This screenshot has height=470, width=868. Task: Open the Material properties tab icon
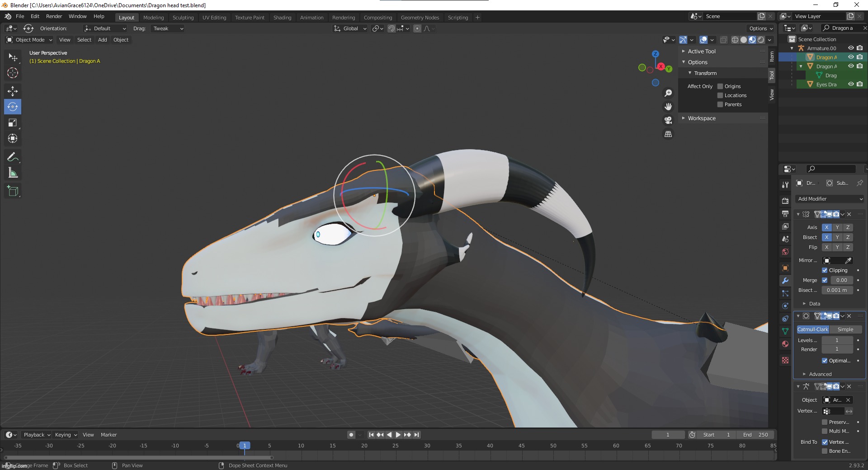(785, 344)
